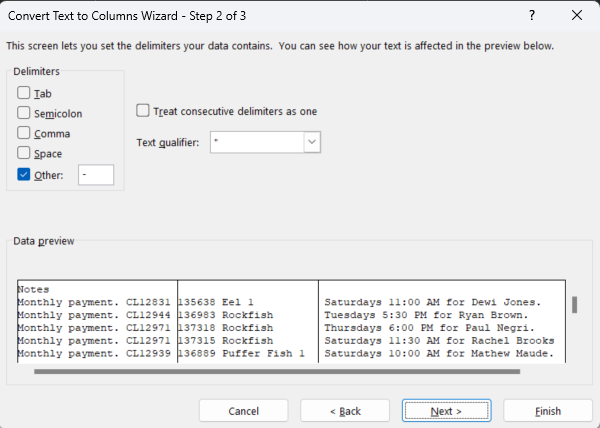
Task: Select the preview column containing Rockfish entries
Action: pyautogui.click(x=248, y=321)
